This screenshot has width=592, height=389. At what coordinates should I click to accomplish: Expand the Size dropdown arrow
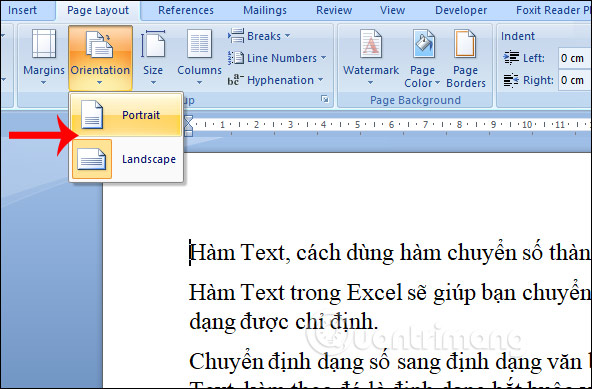point(153,82)
